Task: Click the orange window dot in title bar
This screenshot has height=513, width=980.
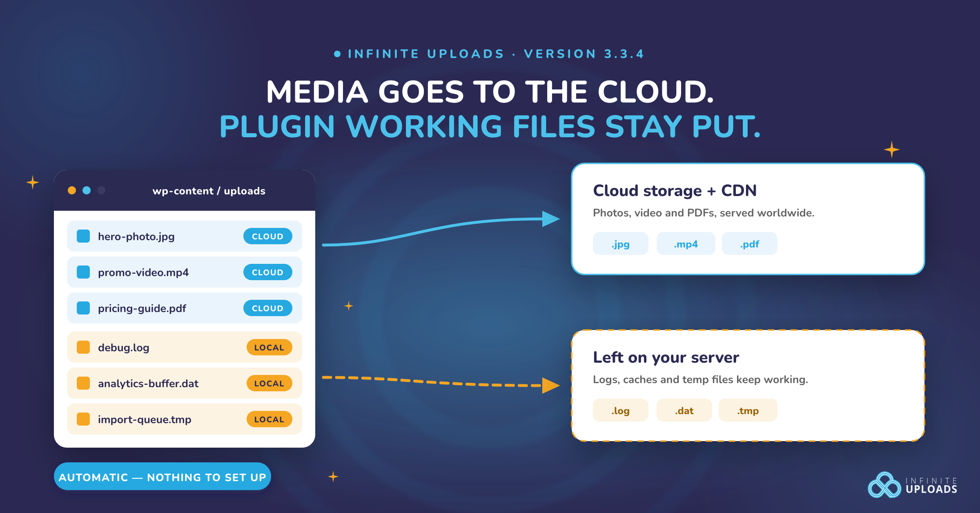Action: point(72,190)
